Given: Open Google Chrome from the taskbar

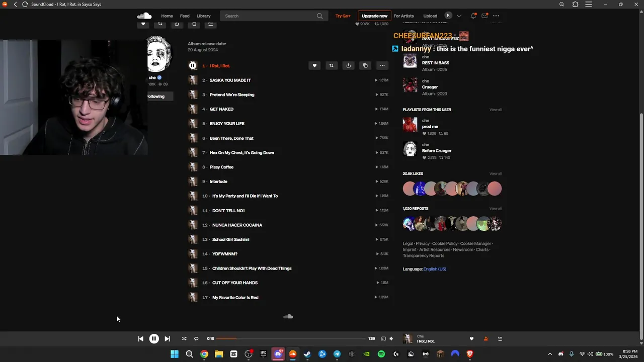Looking at the screenshot, I should (x=204, y=354).
